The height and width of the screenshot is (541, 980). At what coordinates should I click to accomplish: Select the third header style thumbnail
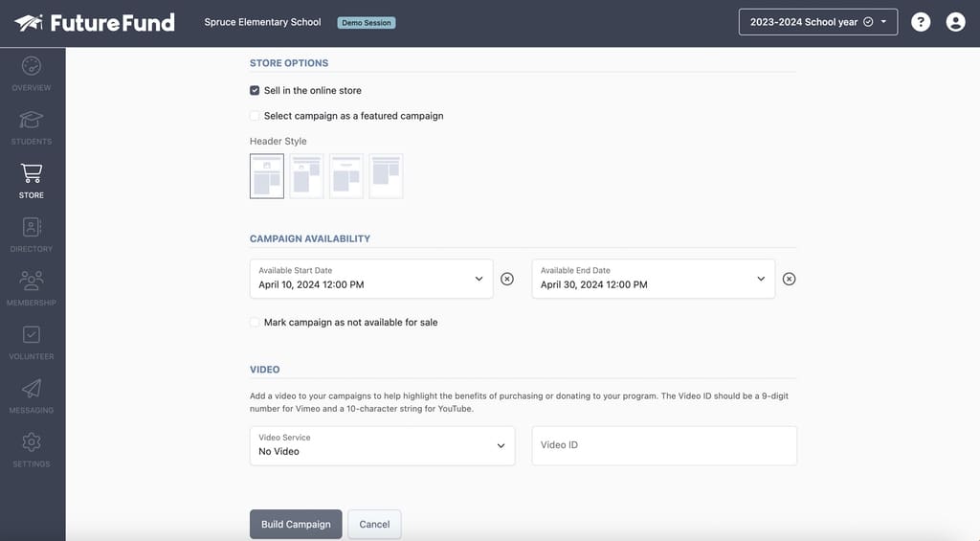pyautogui.click(x=346, y=176)
